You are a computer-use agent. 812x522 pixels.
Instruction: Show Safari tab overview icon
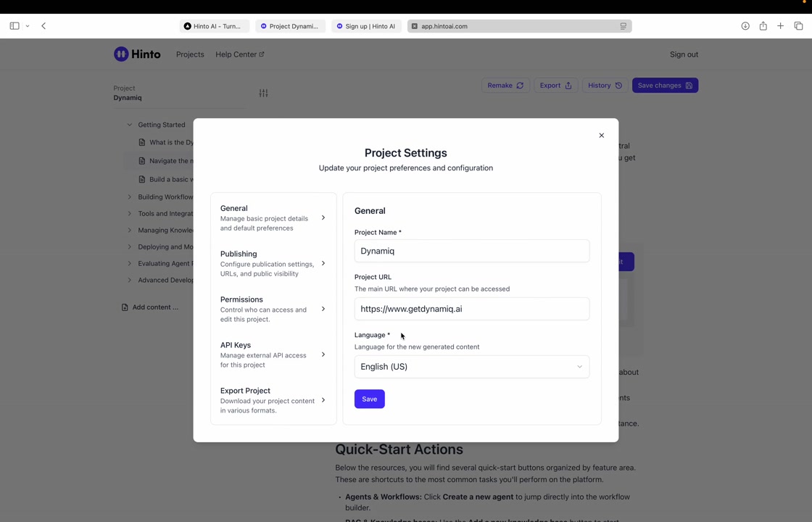798,26
